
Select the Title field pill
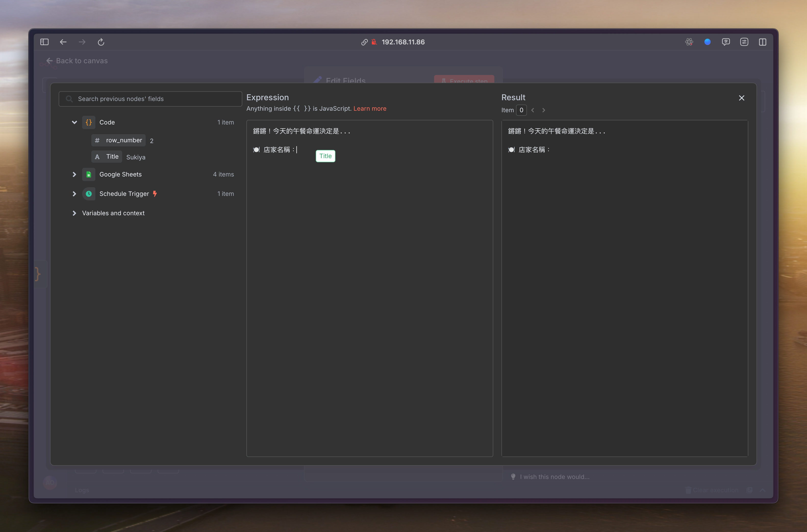[x=107, y=156]
